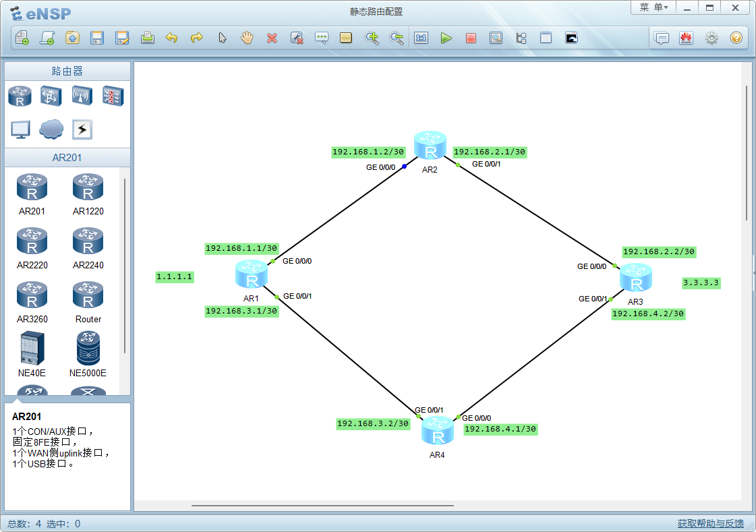Click the grid table toolbar icon
This screenshot has width=756, height=532.
pyautogui.click(x=546, y=38)
